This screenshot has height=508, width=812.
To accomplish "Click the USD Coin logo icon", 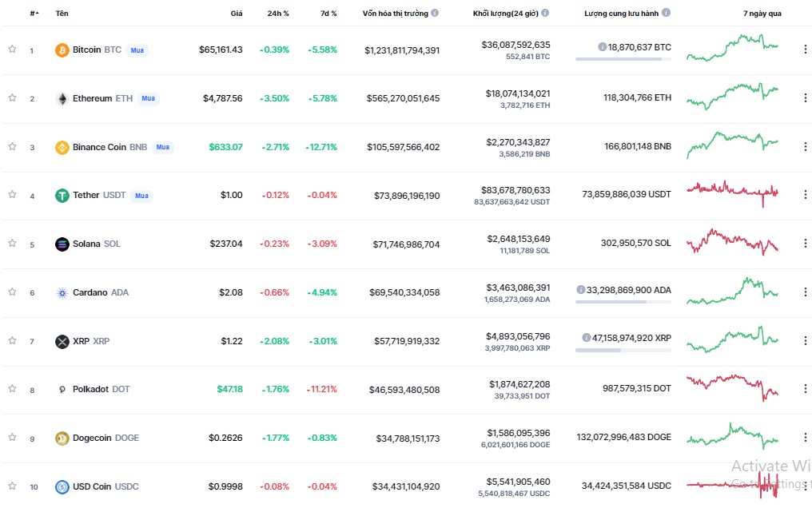I will click(x=62, y=486).
